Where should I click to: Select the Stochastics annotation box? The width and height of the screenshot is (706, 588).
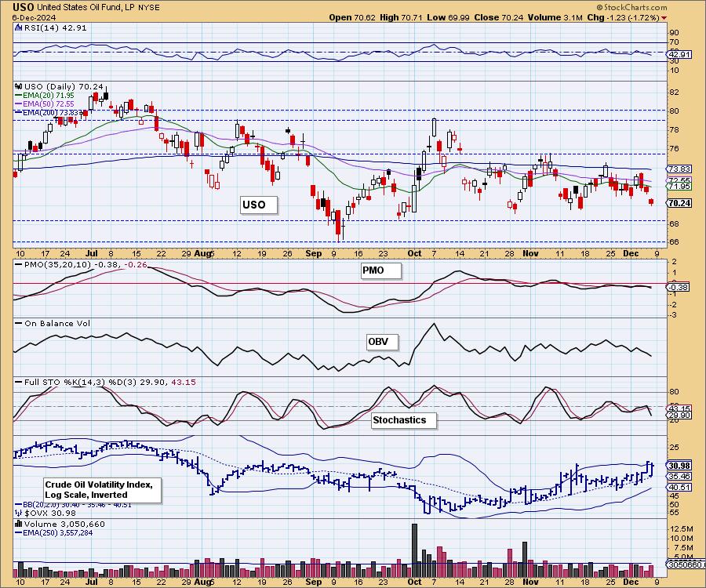404,420
